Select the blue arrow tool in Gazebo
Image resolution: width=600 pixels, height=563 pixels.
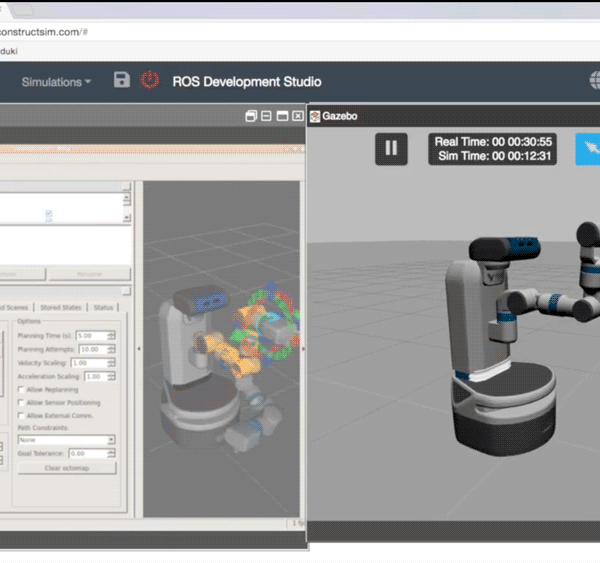point(588,149)
